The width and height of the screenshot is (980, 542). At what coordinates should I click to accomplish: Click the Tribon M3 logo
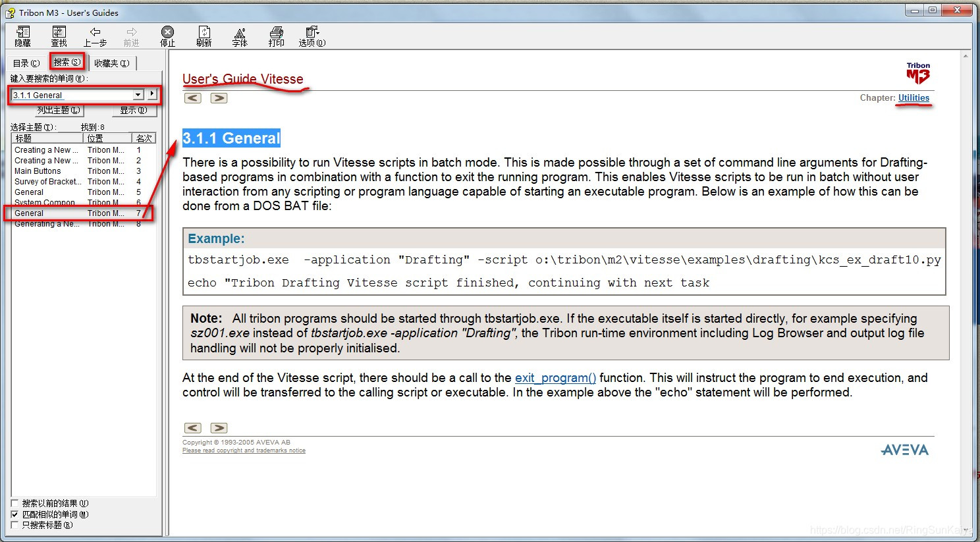point(918,73)
